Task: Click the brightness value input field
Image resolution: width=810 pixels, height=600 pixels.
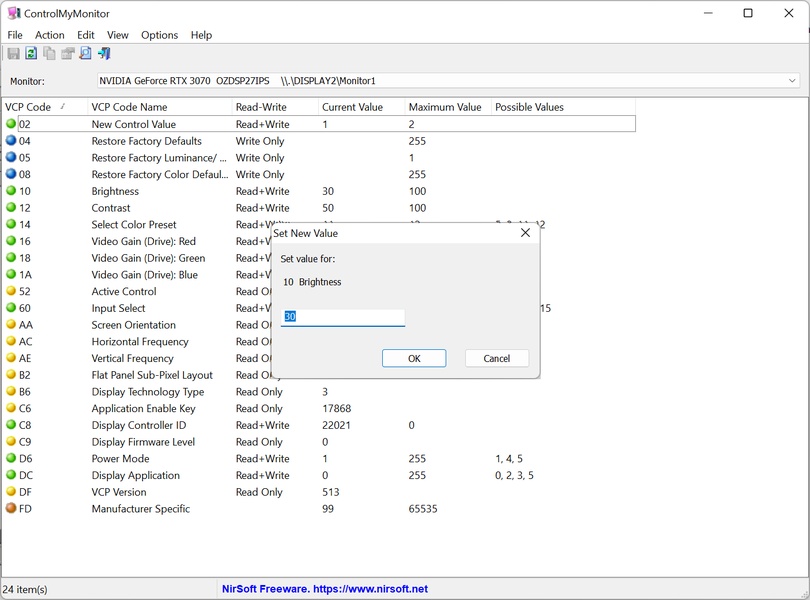Action: 343,317
